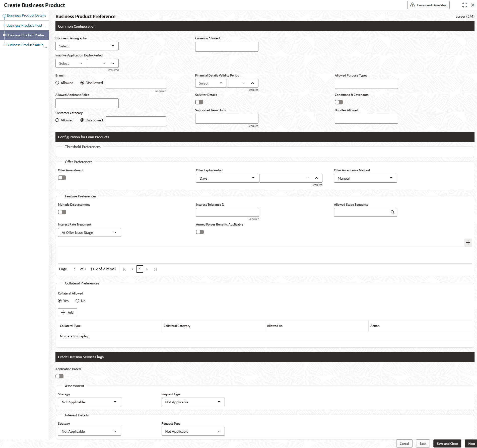The width and height of the screenshot is (477, 448).
Task: Open the Interest Details Request Type dropdown
Action: (193, 431)
